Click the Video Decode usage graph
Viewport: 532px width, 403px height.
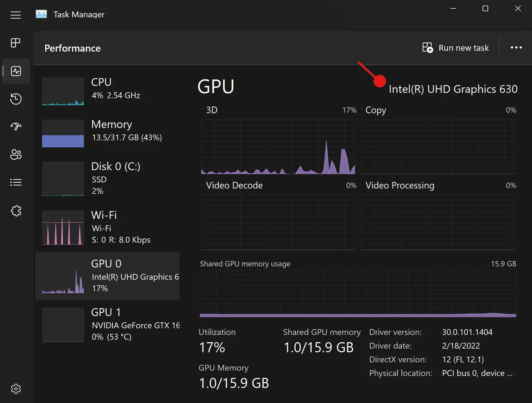[x=278, y=222]
